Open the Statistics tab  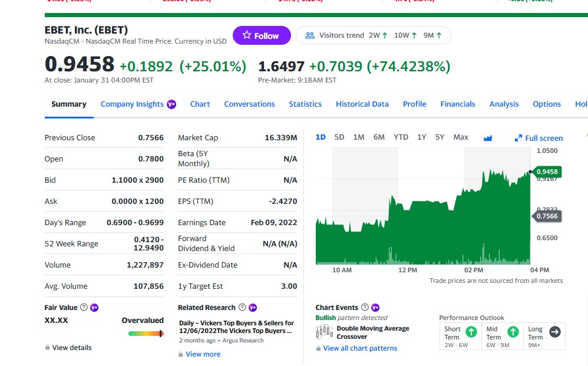pos(305,104)
